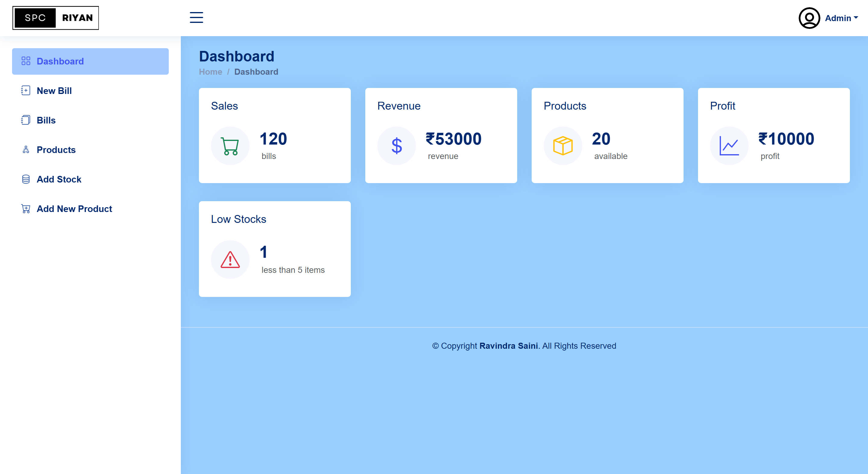Click the hamburger menu icon
868x474 pixels.
point(196,17)
